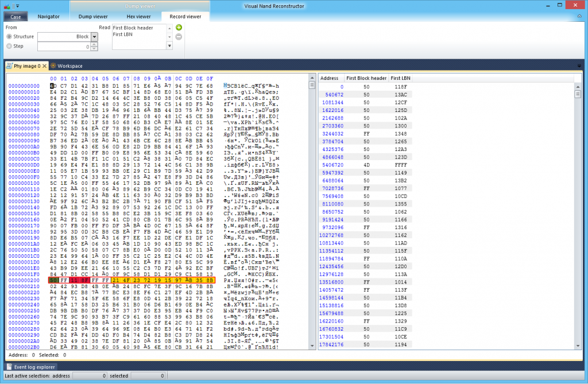Click the Workspace tab gear icon
Viewport: 588px width, 384px height.
tap(53, 65)
